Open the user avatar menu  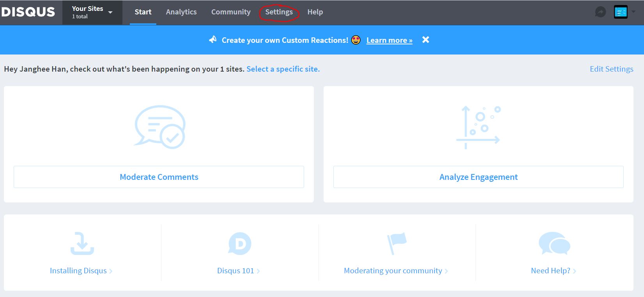pyautogui.click(x=621, y=12)
